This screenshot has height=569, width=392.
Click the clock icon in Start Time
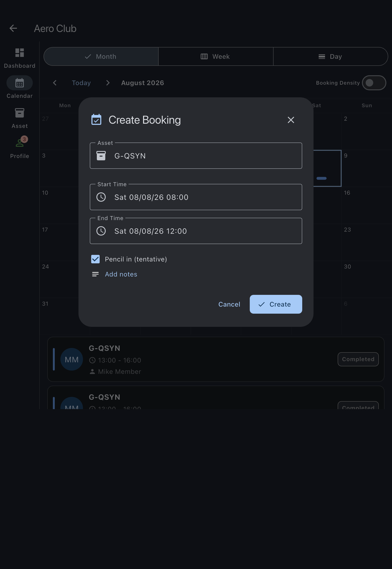(101, 197)
